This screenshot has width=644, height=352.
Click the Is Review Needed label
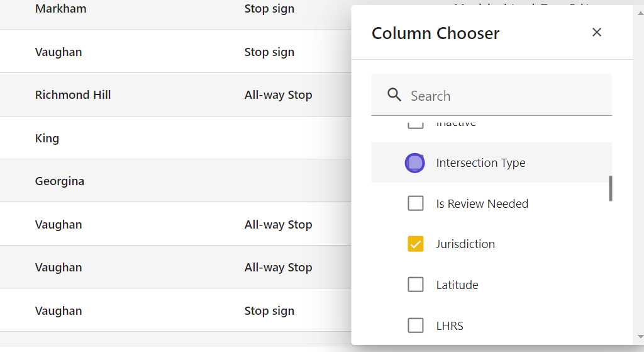point(482,203)
